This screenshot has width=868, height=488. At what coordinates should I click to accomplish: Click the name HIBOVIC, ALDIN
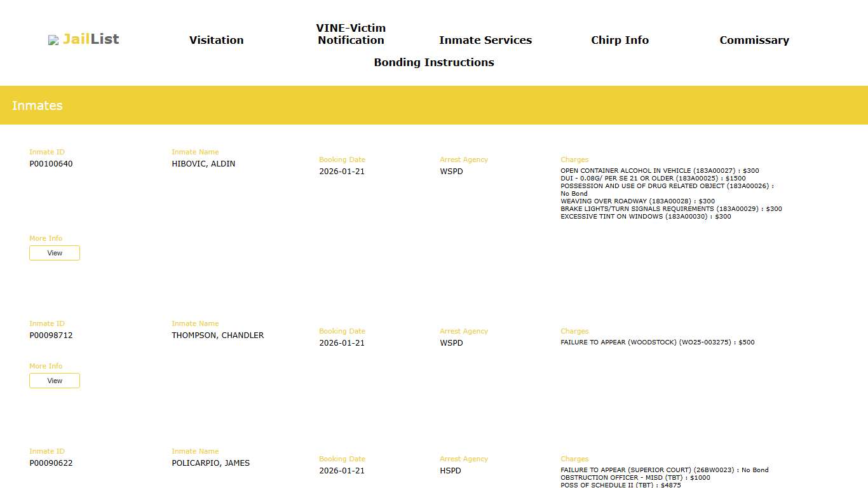tap(203, 164)
